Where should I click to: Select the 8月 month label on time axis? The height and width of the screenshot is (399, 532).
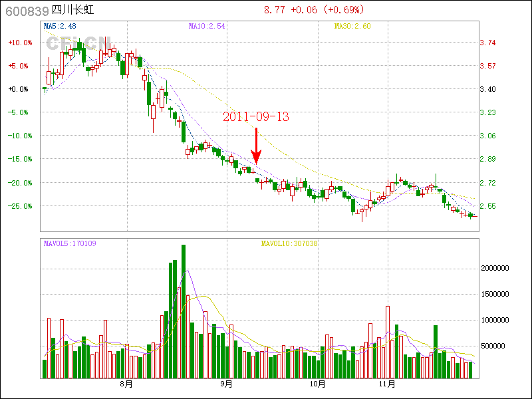(x=126, y=384)
